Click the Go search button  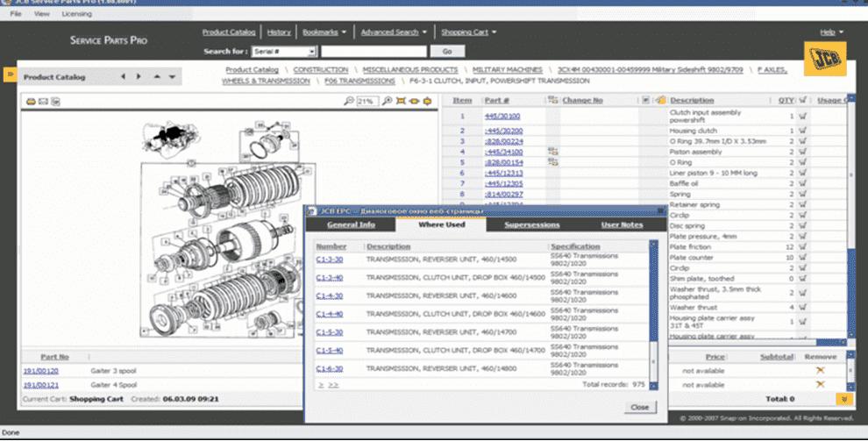point(447,52)
